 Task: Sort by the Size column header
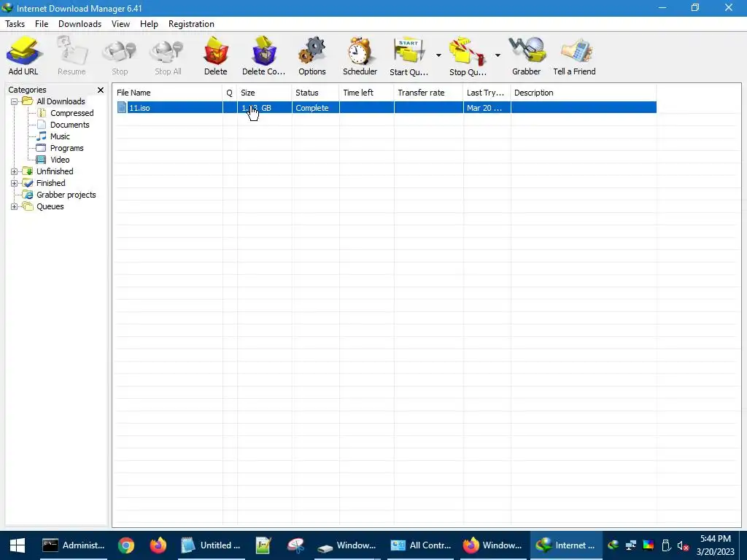264,93
